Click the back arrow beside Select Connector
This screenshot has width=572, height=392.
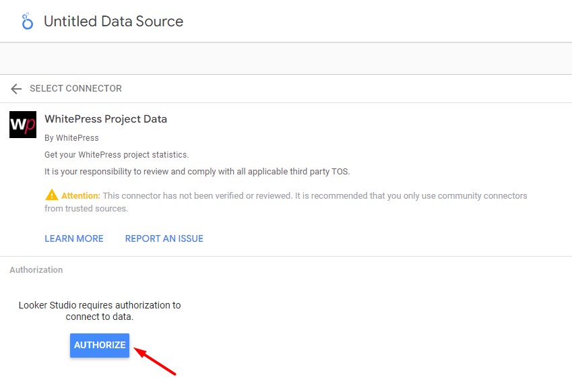tap(16, 89)
